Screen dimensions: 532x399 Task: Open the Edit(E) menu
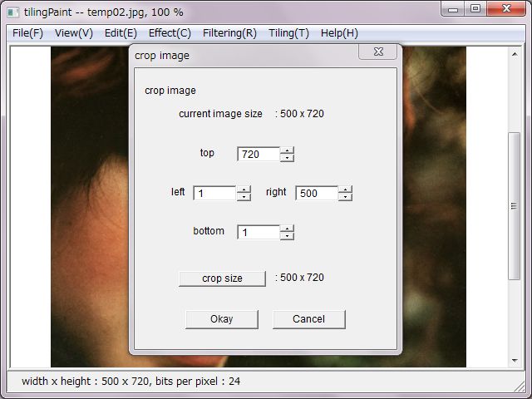coord(121,33)
